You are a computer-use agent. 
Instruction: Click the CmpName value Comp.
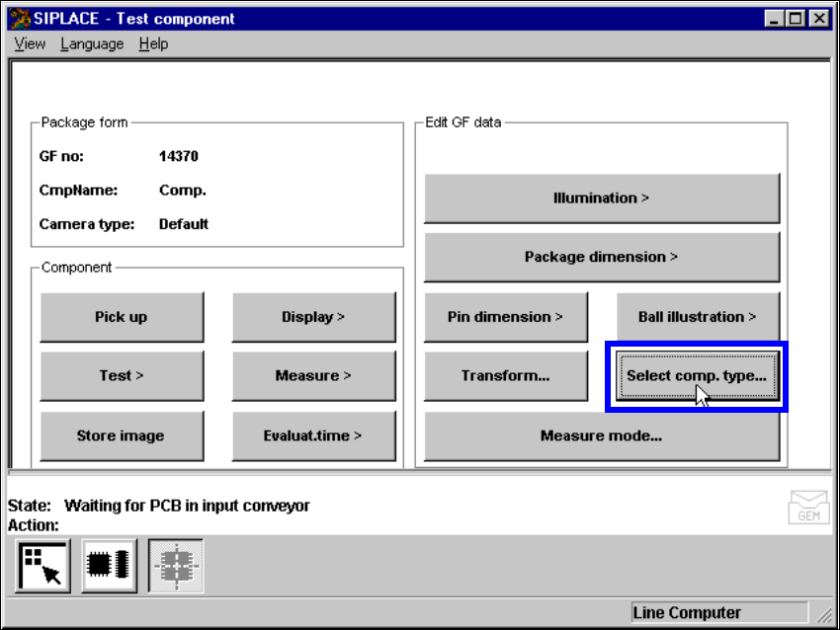click(x=183, y=191)
